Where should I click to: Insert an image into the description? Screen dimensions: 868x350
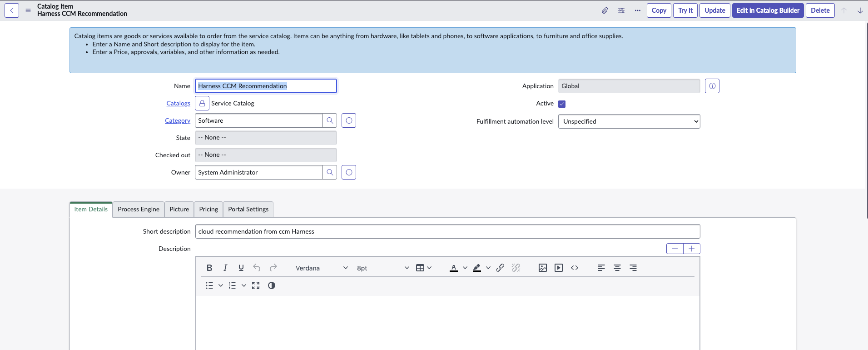[x=542, y=268]
